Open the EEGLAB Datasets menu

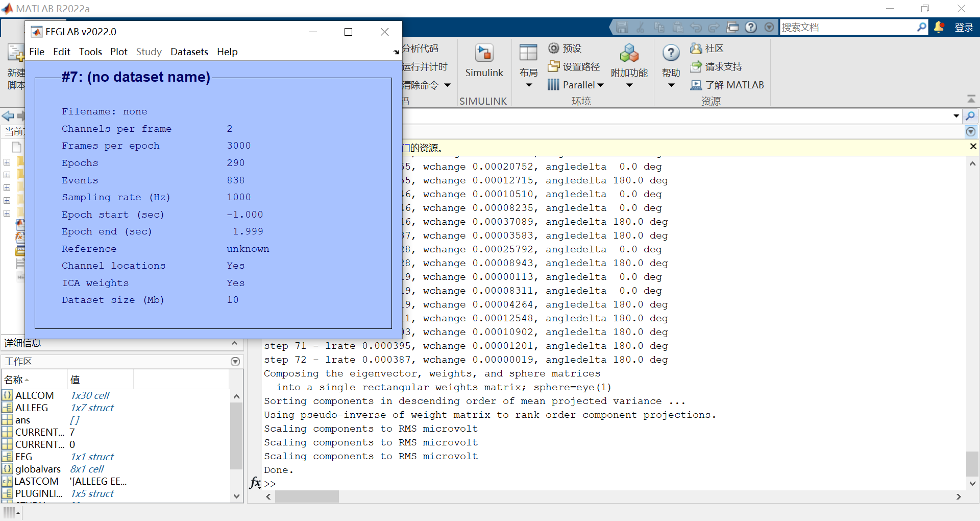[189, 52]
